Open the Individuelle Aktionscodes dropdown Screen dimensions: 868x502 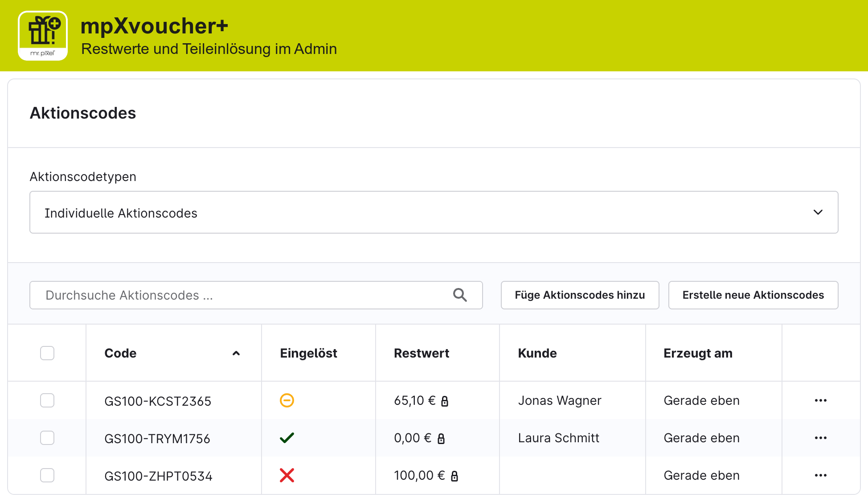[434, 212]
